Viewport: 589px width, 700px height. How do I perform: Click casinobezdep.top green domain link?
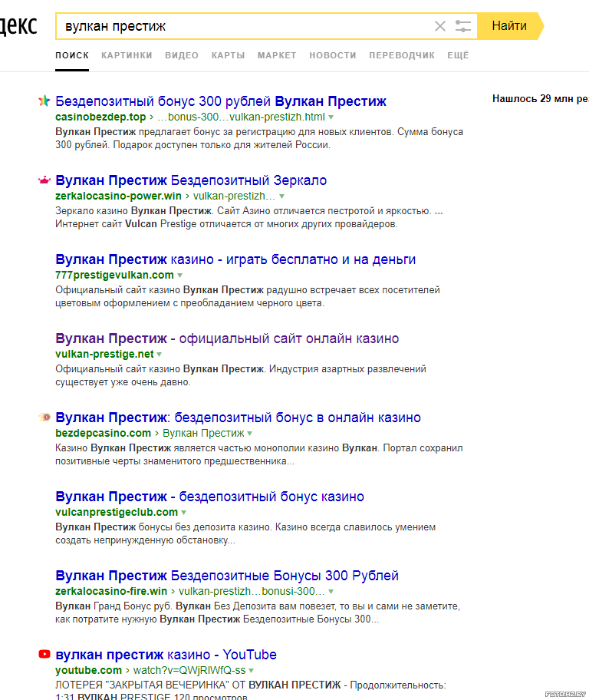point(100,117)
